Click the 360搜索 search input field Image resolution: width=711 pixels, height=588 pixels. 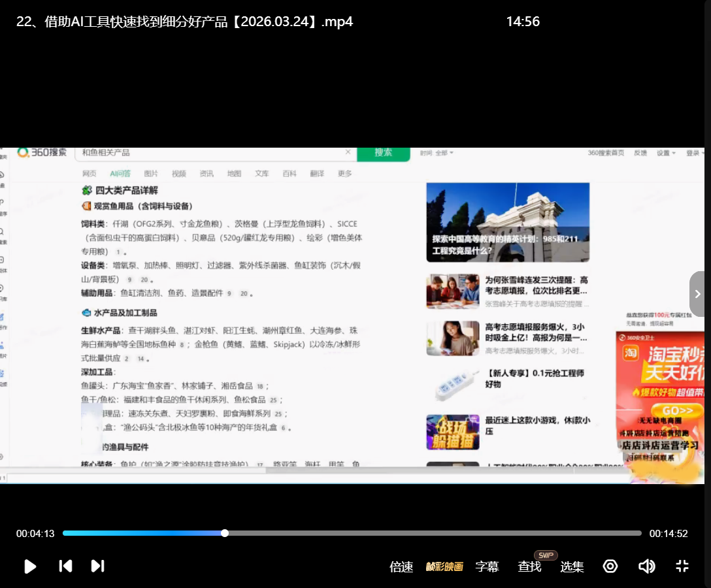(x=216, y=153)
